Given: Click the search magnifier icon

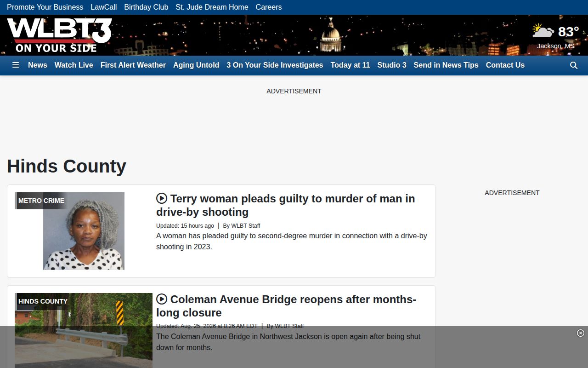Looking at the screenshot, I should pos(574,65).
